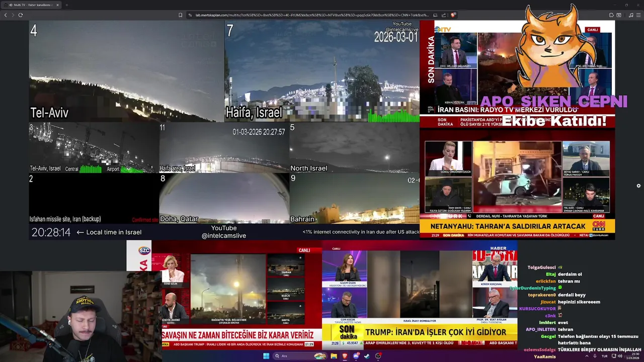Open the Brave Shields lion icon
This screenshot has width=644, height=362.
point(453,15)
